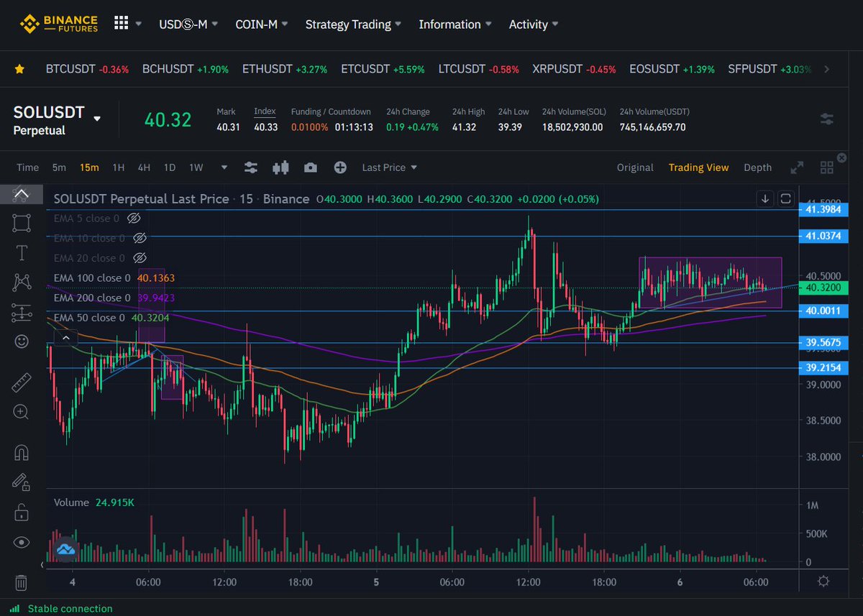
Task: Open chart technical indicators settings icon
Action: 250,167
